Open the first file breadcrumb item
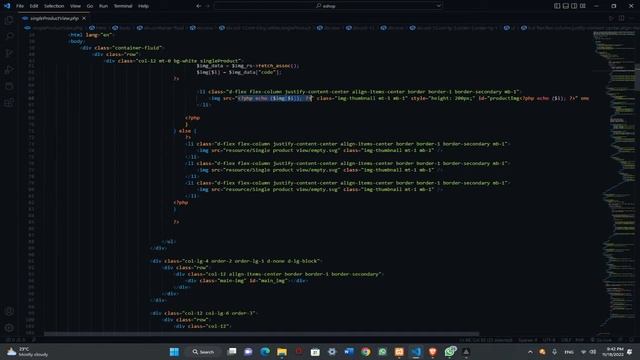Image resolution: width=640 pixels, height=360 pixels. click(53, 28)
